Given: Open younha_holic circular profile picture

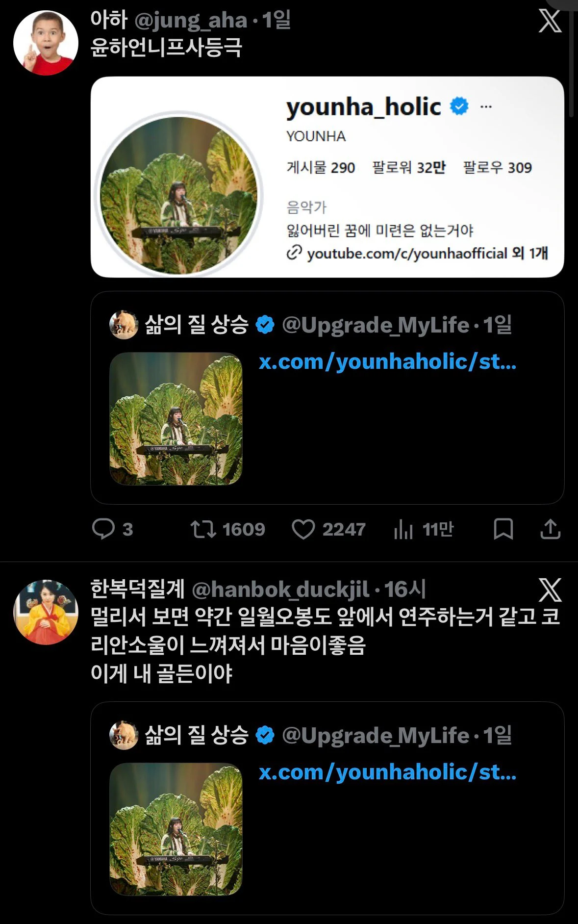Looking at the screenshot, I should click(178, 195).
